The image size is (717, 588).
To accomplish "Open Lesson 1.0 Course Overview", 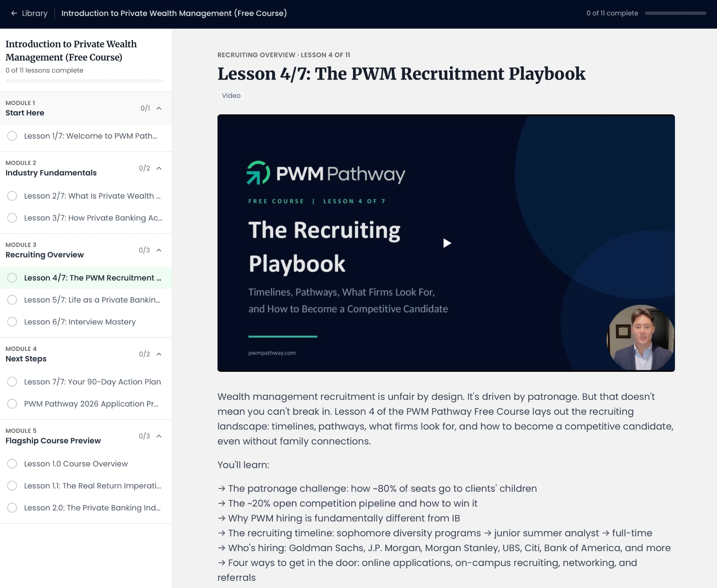I will (x=86, y=464).
